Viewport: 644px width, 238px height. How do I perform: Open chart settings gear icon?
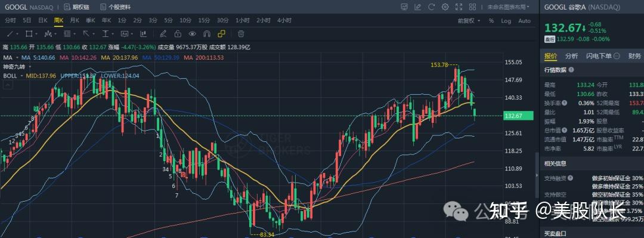coord(445,7)
